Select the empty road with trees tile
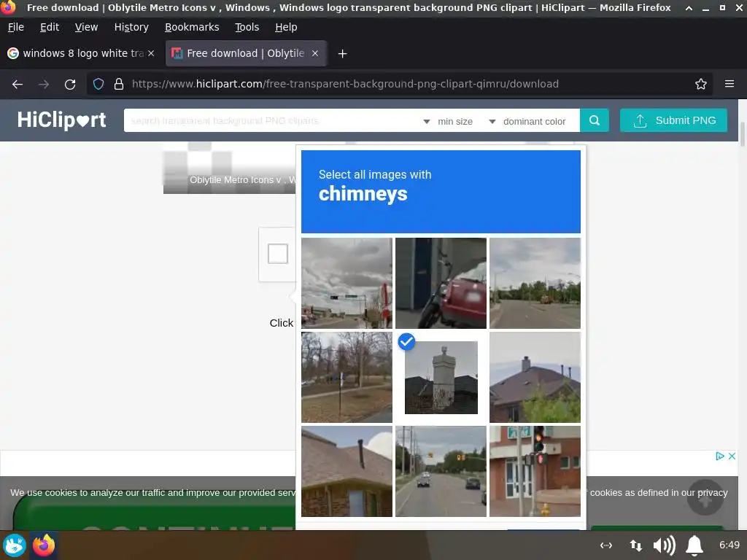Screen dimensions: 747x560 pyautogui.click(x=535, y=284)
